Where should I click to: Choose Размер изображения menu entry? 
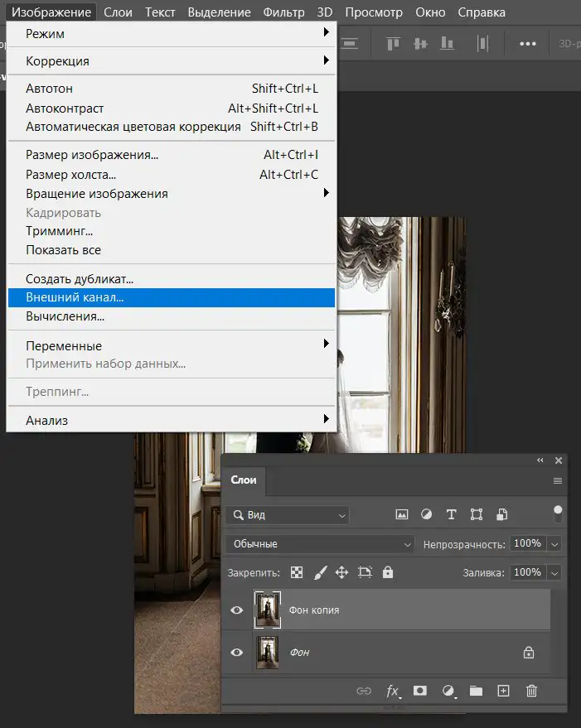92,155
